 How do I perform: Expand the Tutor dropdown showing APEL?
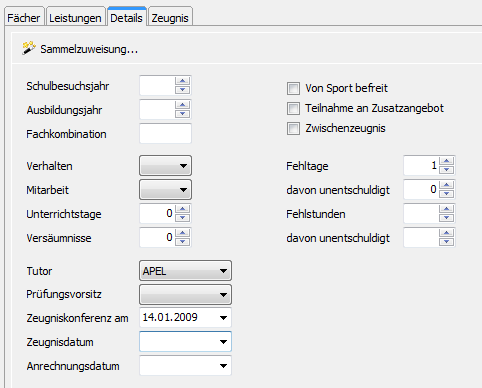[x=185, y=271]
